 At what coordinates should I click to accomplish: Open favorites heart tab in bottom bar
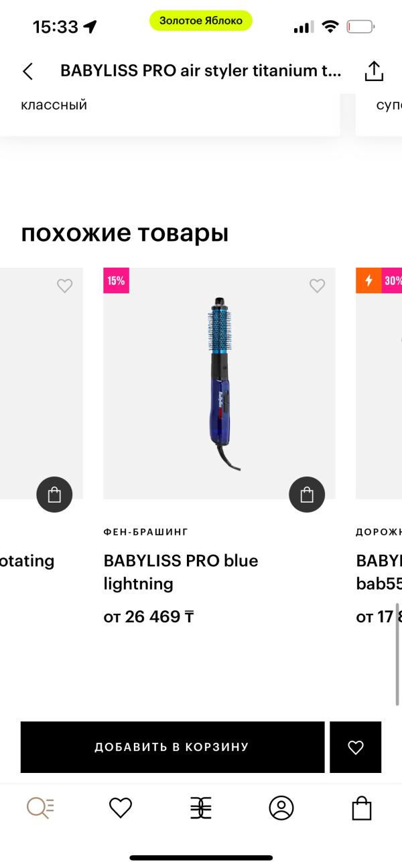pos(121,808)
